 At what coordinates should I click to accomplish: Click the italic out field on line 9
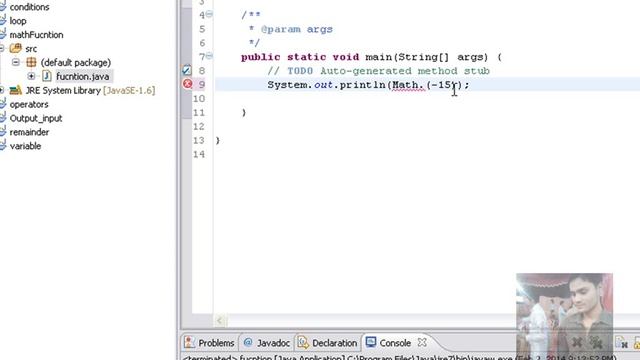323,85
